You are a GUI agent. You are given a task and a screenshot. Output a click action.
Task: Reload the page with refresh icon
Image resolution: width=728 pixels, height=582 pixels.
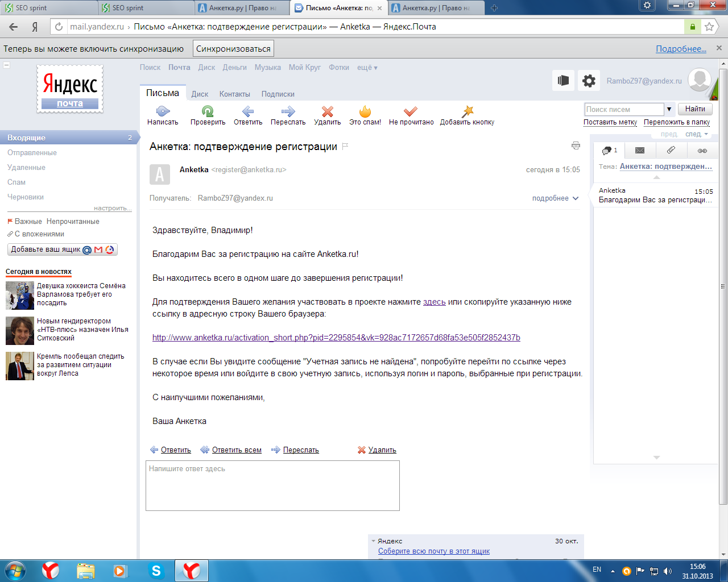pyautogui.click(x=58, y=27)
